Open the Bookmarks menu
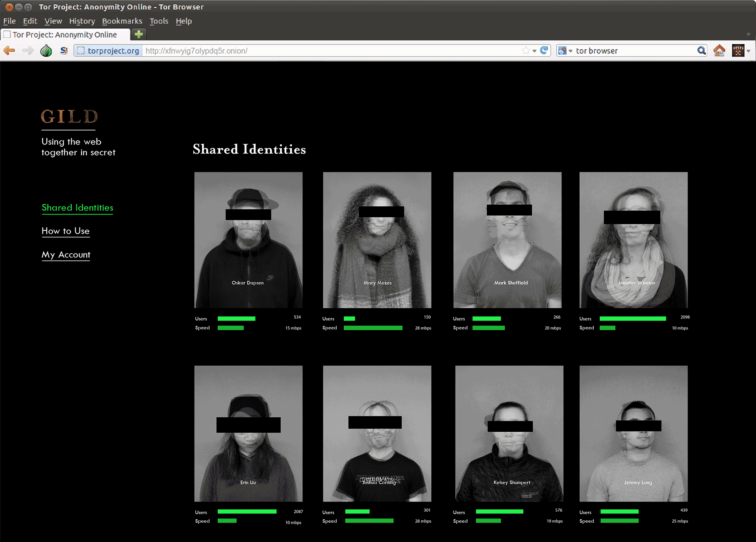The width and height of the screenshot is (756, 542). [122, 21]
